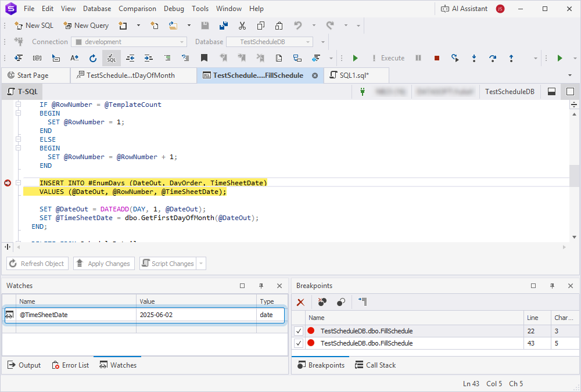Click the Refresh Object button
Image resolution: width=581 pixels, height=392 pixels.
pyautogui.click(x=37, y=263)
